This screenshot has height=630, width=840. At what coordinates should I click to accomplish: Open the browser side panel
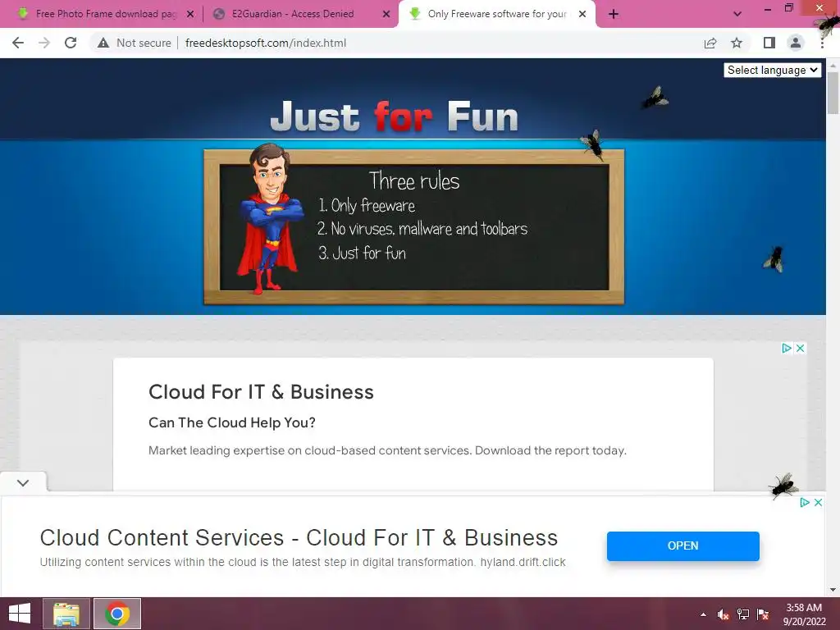coord(769,43)
